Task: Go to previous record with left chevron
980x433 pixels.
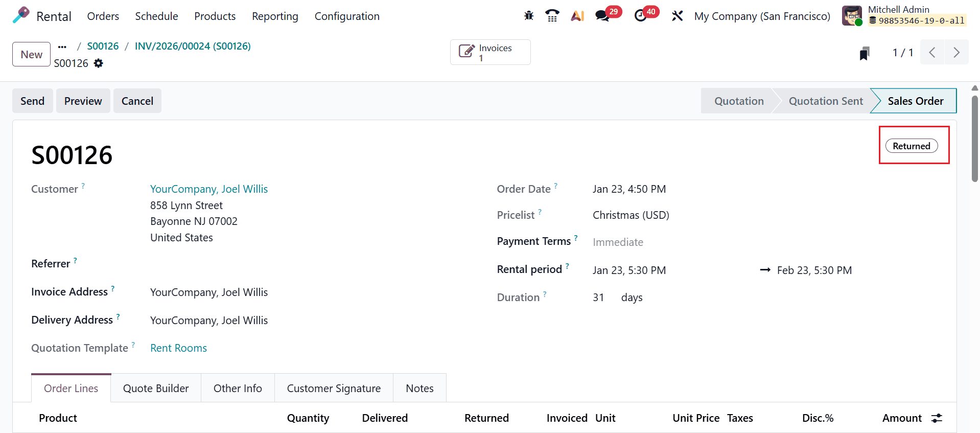Action: 932,52
